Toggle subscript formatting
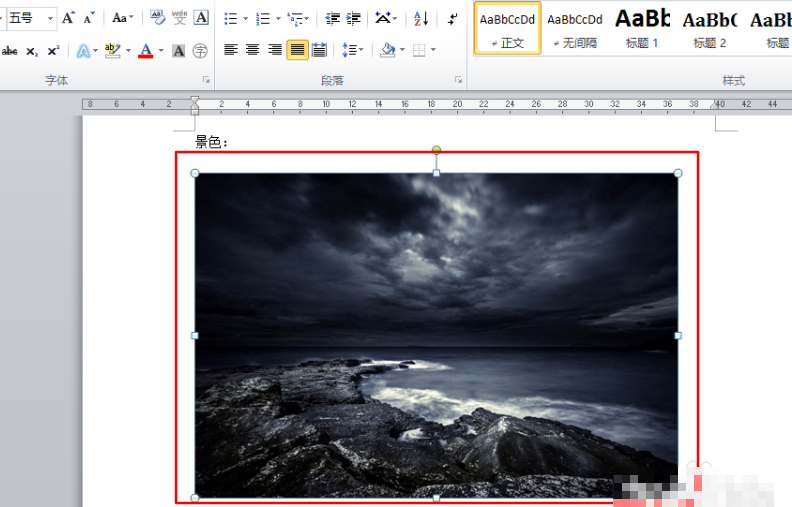 (32, 50)
